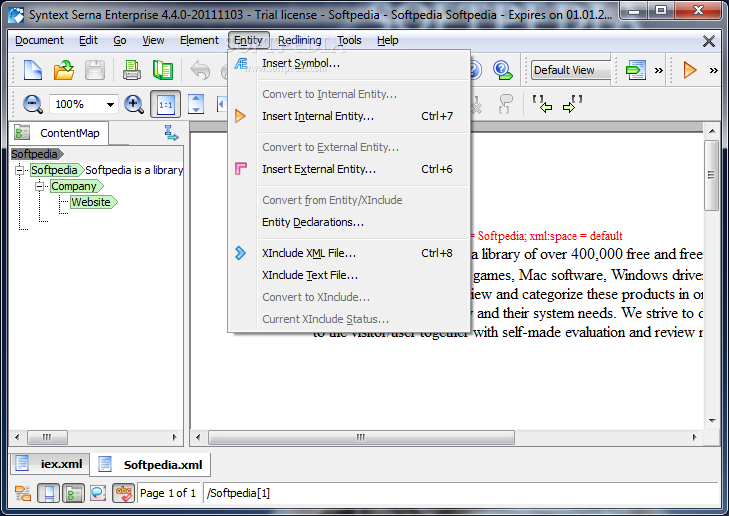729x516 pixels.
Task: Toggle the ContentMap panel icon in status bar
Action: [73, 493]
